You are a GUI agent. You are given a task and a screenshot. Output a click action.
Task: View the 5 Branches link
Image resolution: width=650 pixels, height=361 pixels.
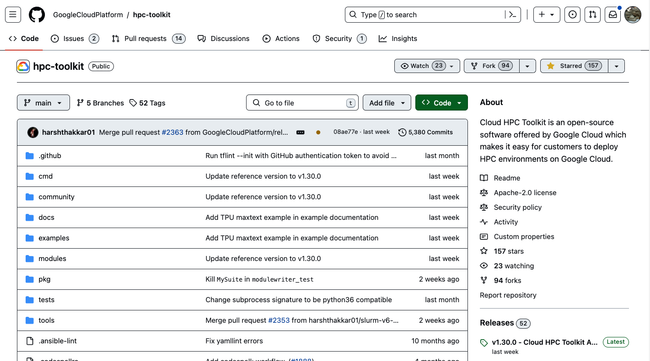(100, 103)
